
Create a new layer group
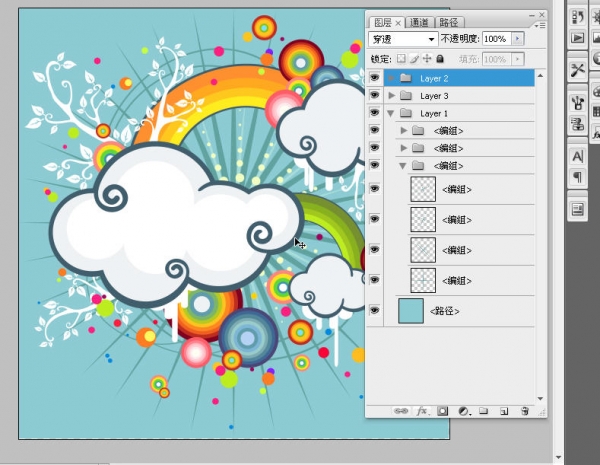(x=483, y=411)
